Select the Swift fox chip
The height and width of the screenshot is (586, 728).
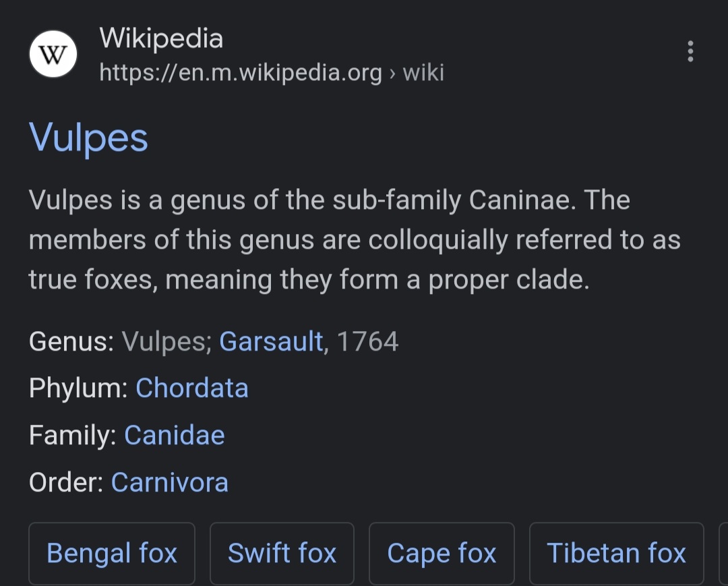[x=282, y=554]
